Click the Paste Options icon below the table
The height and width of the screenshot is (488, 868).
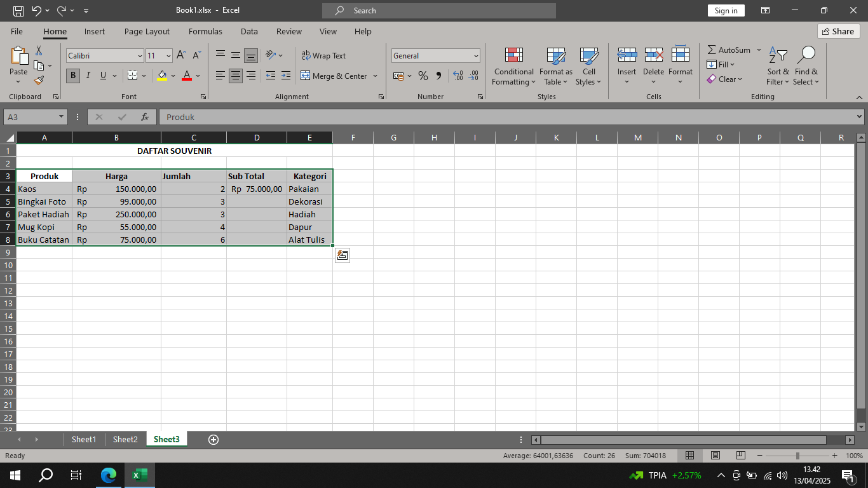pyautogui.click(x=342, y=255)
